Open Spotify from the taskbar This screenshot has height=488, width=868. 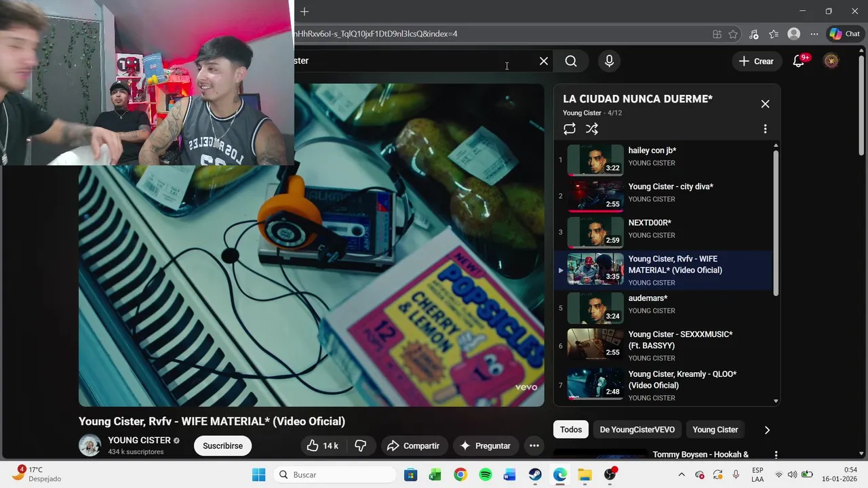(486, 474)
